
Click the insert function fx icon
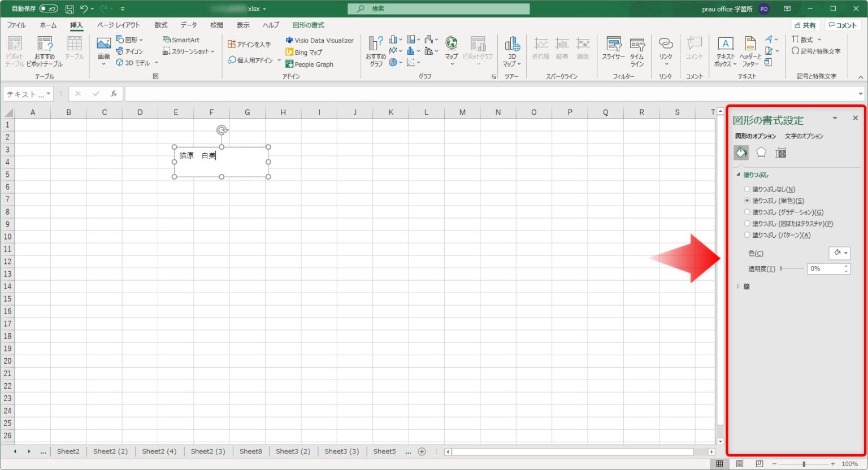[x=114, y=94]
